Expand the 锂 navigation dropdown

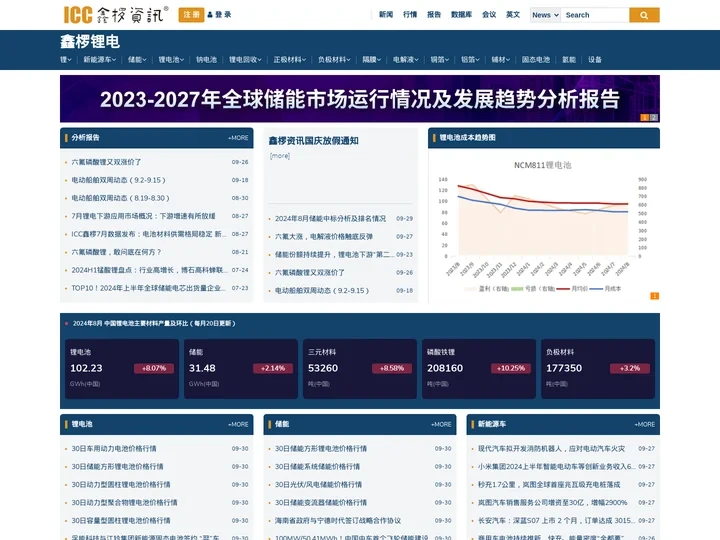pyautogui.click(x=66, y=60)
